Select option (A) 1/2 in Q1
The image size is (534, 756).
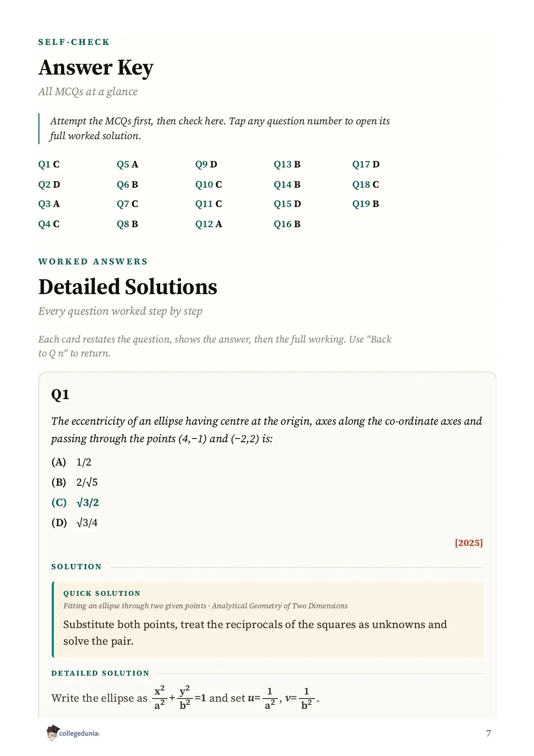tap(71, 462)
